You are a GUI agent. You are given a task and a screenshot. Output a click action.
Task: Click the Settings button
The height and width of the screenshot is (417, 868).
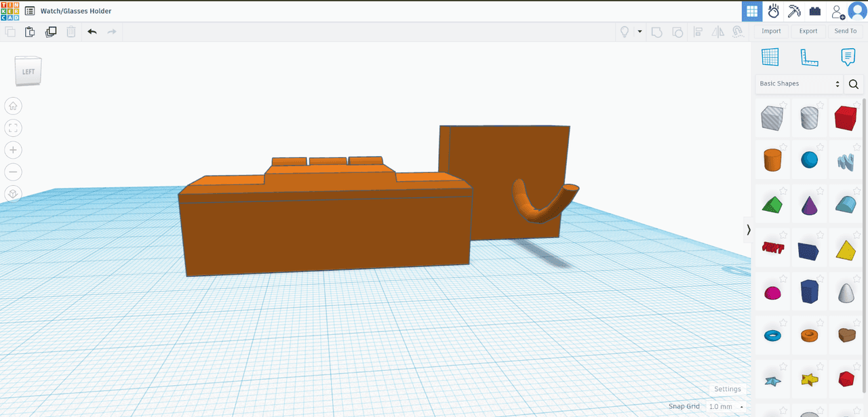727,389
